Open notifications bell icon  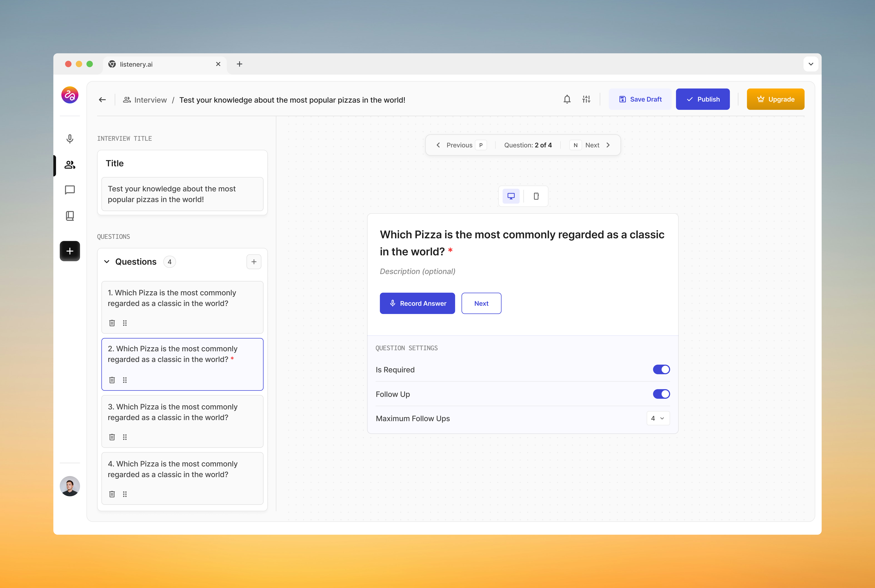point(567,99)
